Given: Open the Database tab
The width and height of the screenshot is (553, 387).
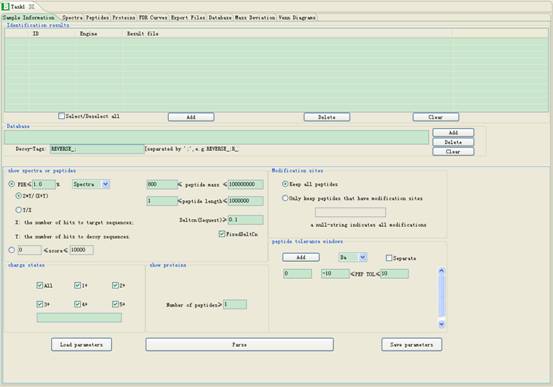Looking at the screenshot, I should tap(220, 18).
